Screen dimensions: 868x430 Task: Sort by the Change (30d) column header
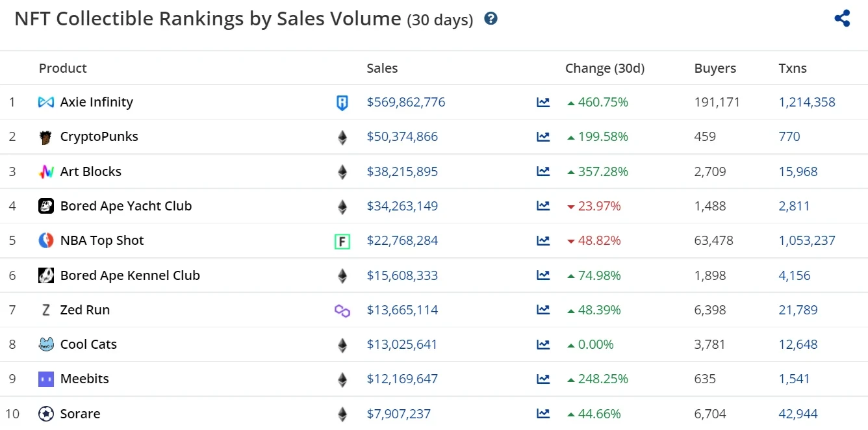click(x=604, y=68)
